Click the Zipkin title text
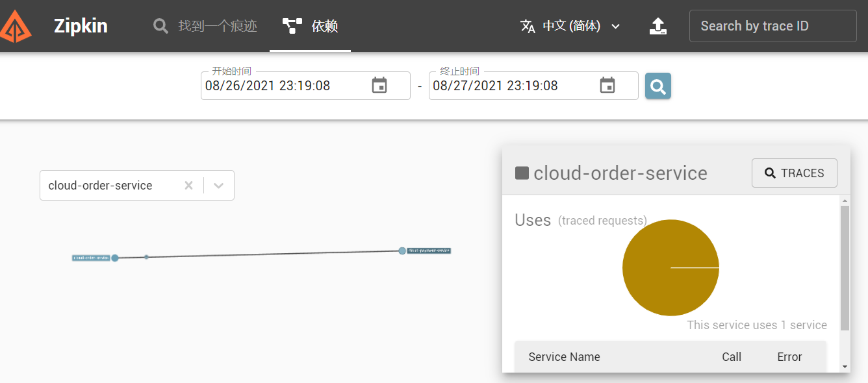Image resolution: width=868 pixels, height=383 pixels. [81, 26]
